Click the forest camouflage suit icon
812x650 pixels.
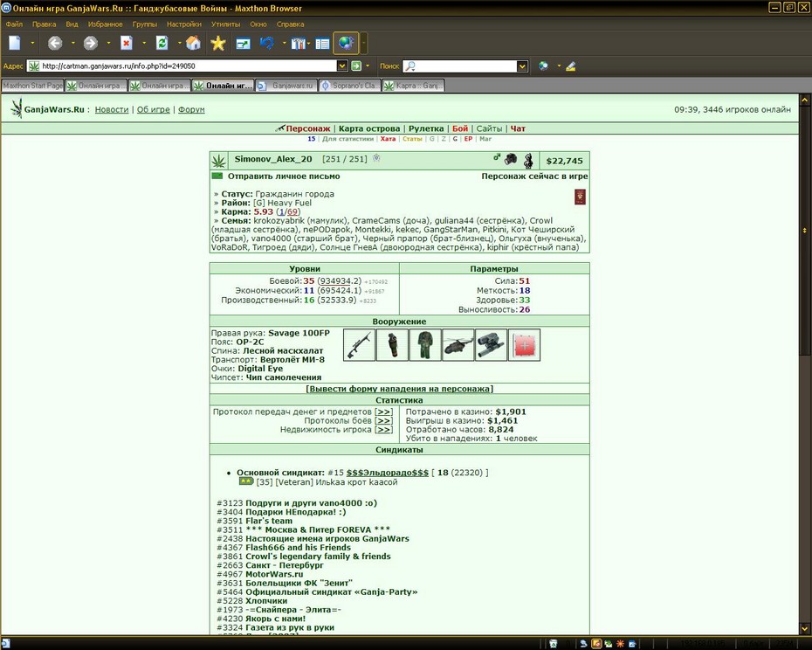425,345
